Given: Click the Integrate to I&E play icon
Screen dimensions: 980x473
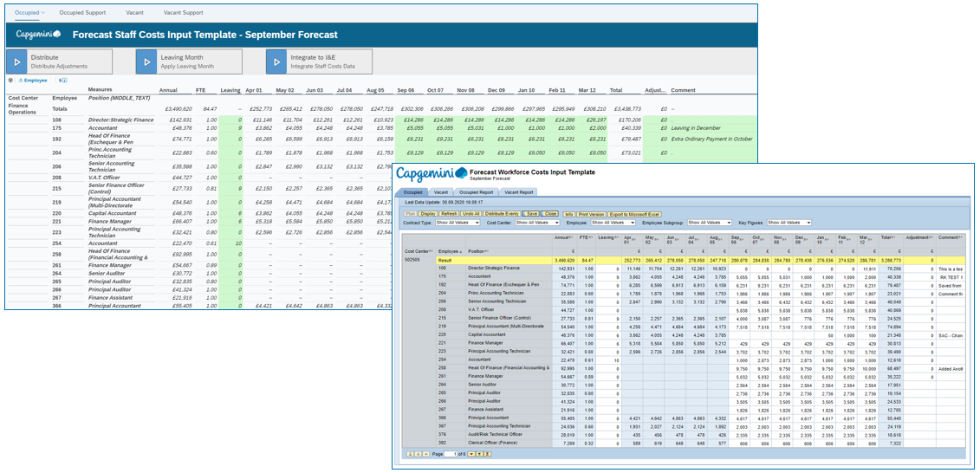Looking at the screenshot, I should tap(277, 61).
